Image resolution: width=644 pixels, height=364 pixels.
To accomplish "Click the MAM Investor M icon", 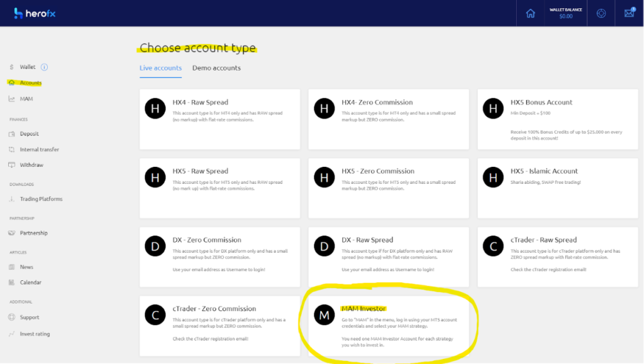I will 325,315.
